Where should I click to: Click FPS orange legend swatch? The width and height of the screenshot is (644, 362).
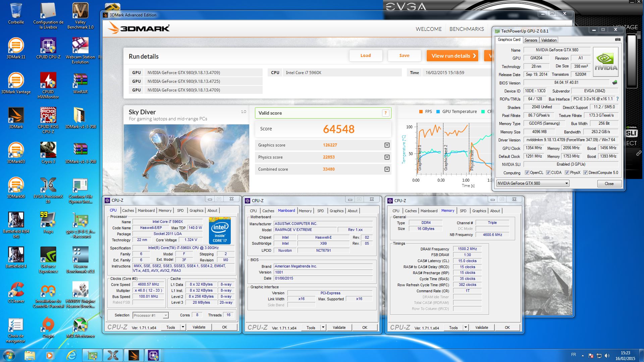(421, 112)
